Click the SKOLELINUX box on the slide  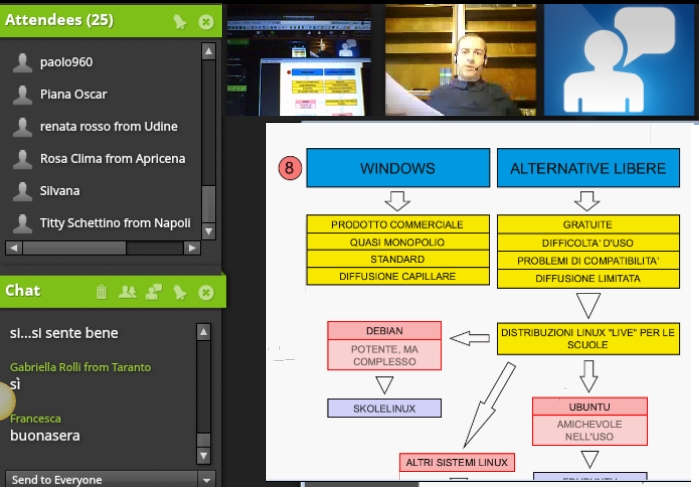click(x=384, y=408)
